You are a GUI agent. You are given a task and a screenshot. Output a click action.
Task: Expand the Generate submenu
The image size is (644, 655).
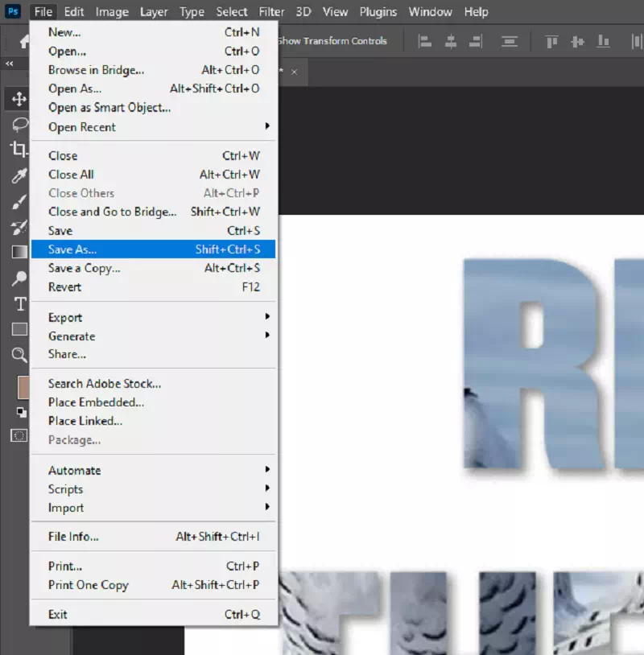[154, 336]
